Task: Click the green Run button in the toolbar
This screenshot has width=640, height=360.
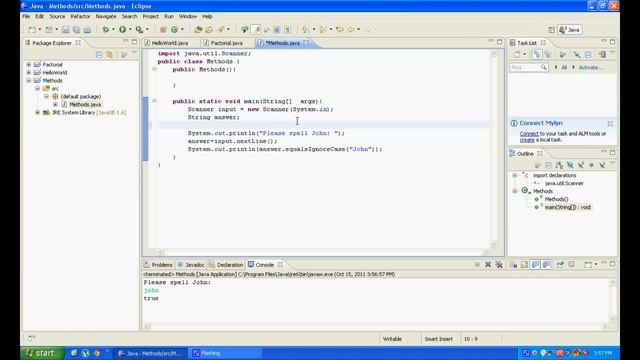Action: tap(122, 29)
